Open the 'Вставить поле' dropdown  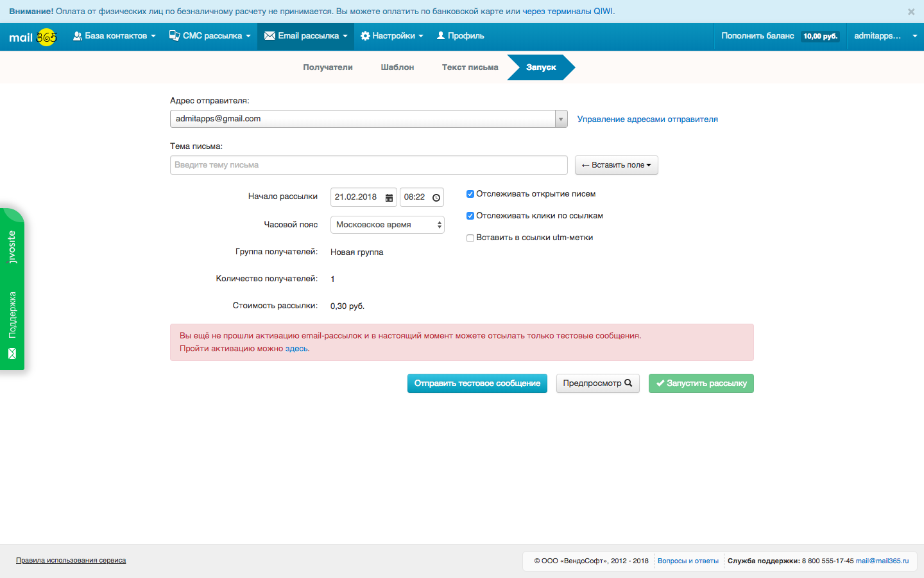617,165
